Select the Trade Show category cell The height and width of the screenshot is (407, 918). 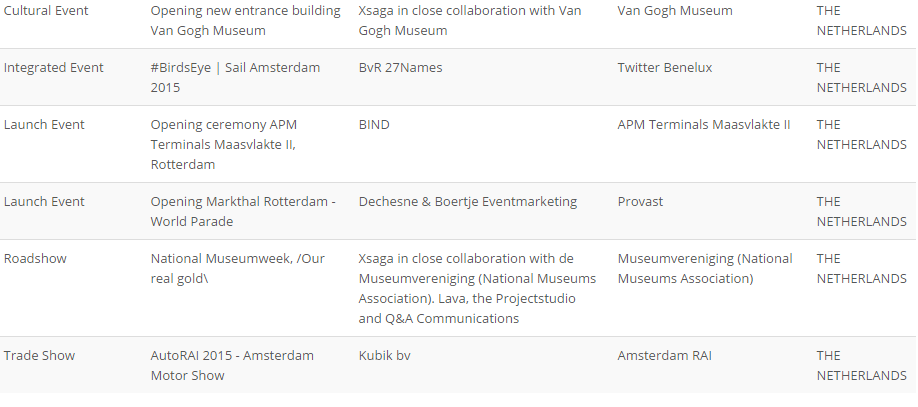tap(40, 355)
